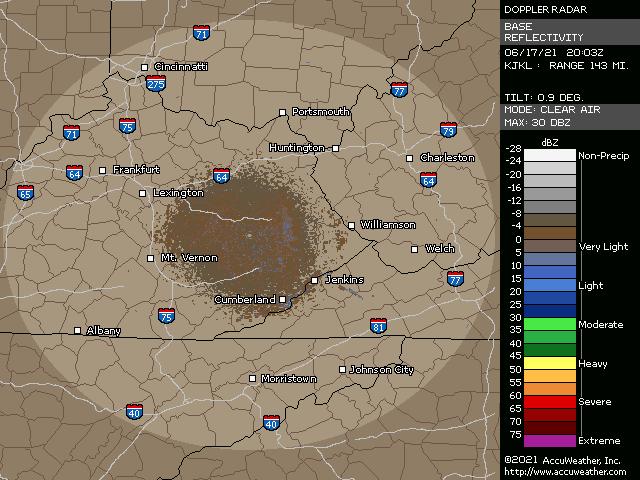640x480 pixels.
Task: Select the I-40 shield below Morristown
Action: 271,423
